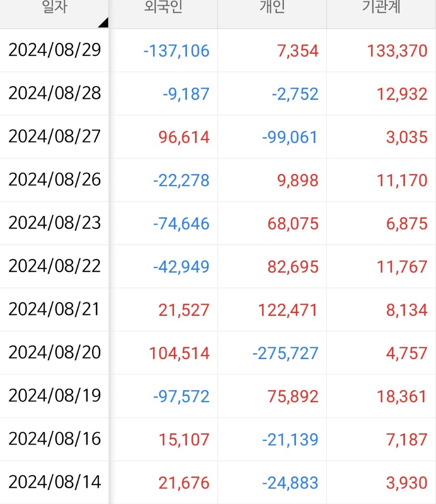Select the 2024/08/28 date cell
The image size is (436, 504).
(x=55, y=93)
